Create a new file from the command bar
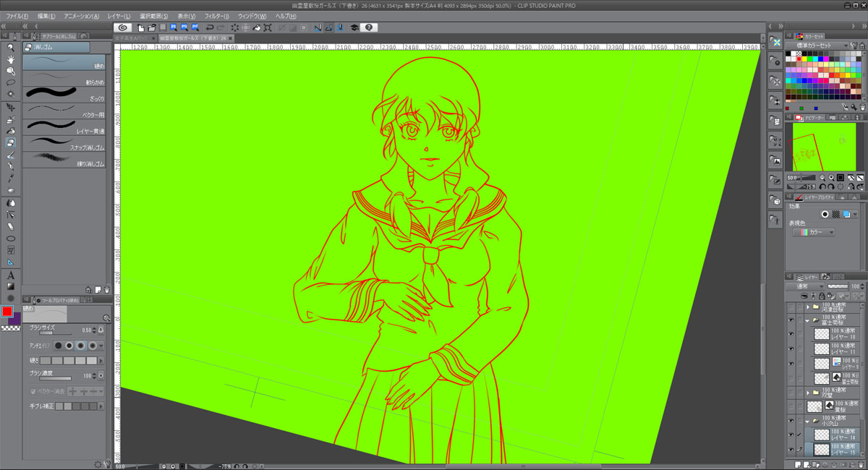Image resolution: width=868 pixels, height=470 pixels. (141, 27)
